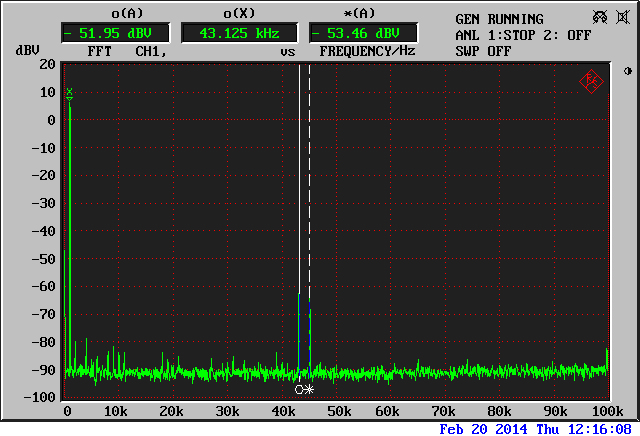Click the crossed-out speaker mute icon
640x436 pixels.
pos(623,18)
